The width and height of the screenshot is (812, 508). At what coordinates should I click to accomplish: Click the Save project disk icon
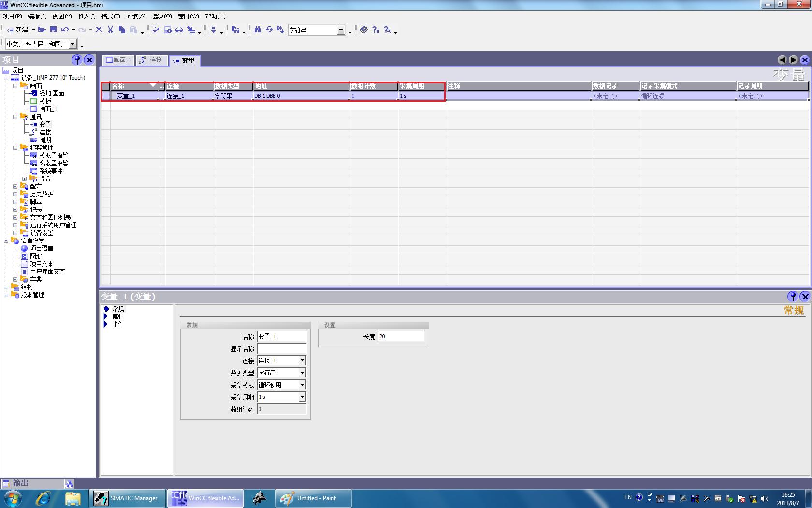pyautogui.click(x=54, y=30)
